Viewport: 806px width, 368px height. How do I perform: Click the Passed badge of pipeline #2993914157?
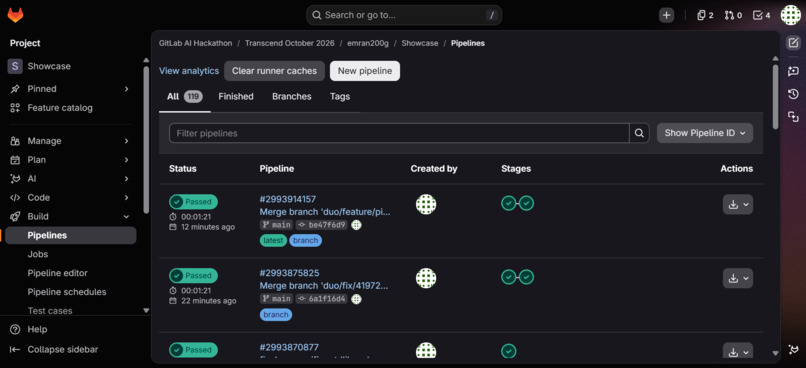click(193, 202)
